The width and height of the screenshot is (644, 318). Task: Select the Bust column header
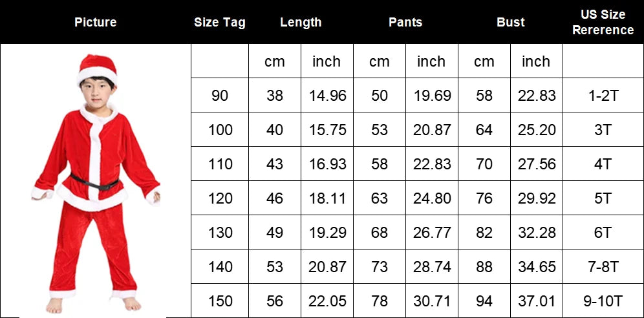[511, 22]
